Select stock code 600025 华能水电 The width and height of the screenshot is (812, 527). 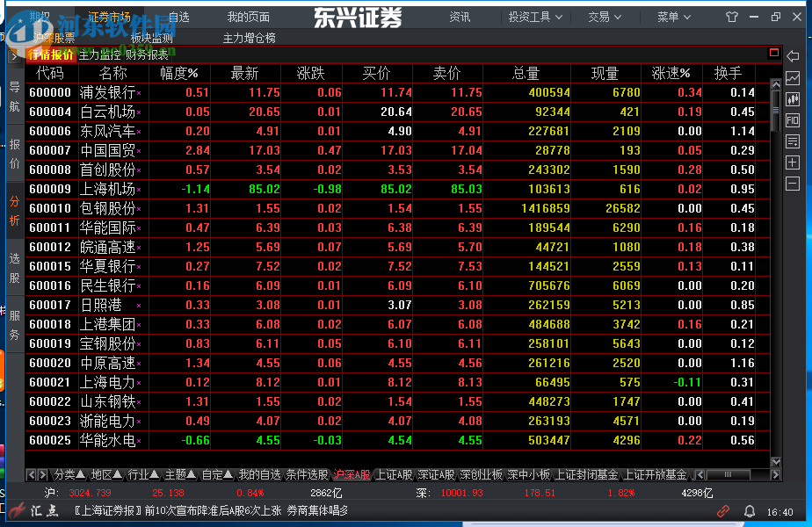[x=397, y=441]
